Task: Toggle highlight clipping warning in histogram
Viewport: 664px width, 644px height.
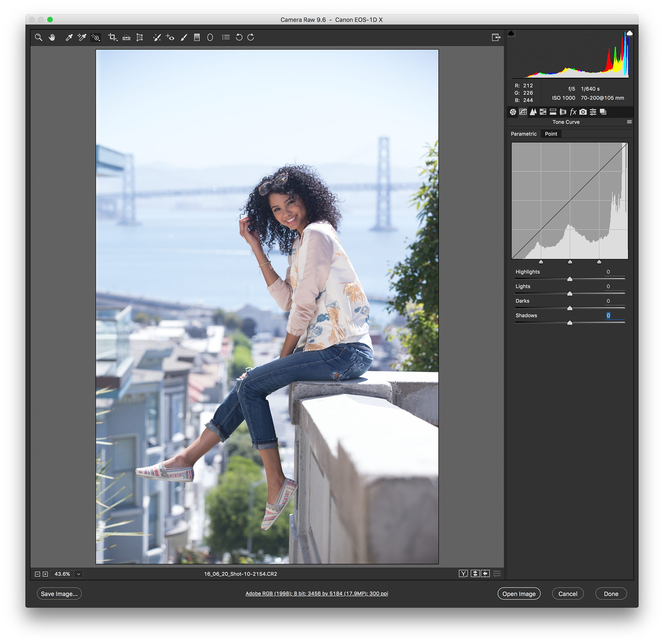Action: 629,33
